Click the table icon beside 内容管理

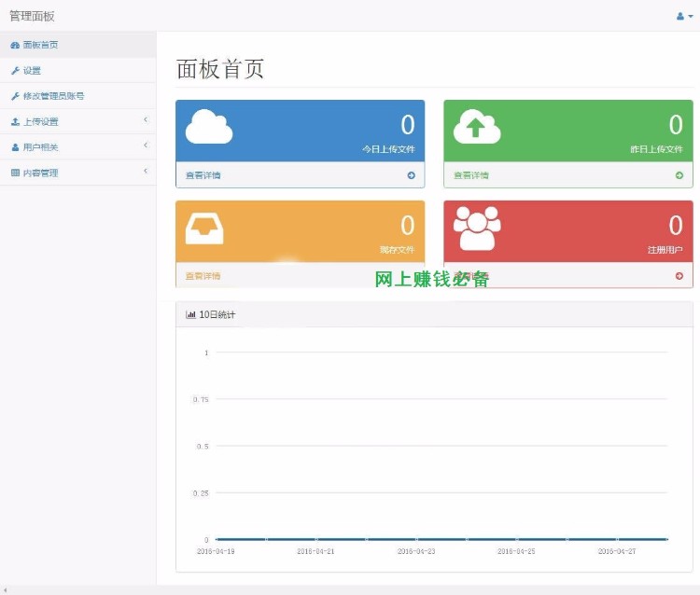coord(15,173)
